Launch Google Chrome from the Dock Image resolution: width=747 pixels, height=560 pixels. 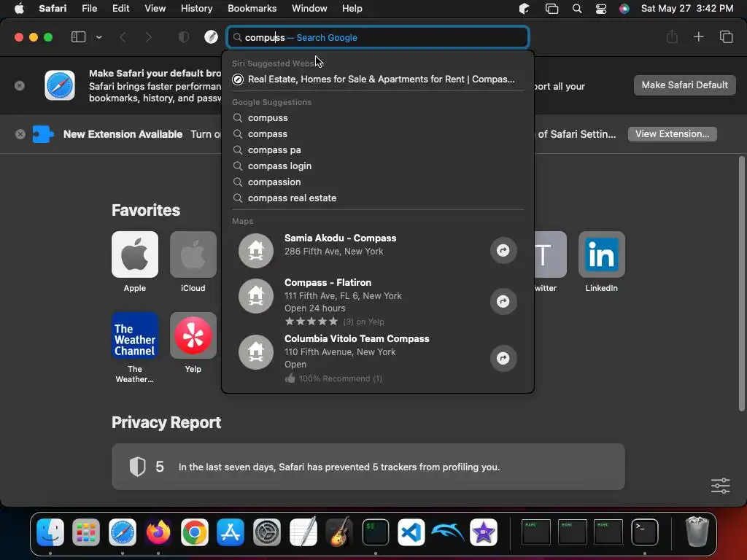pyautogui.click(x=194, y=532)
